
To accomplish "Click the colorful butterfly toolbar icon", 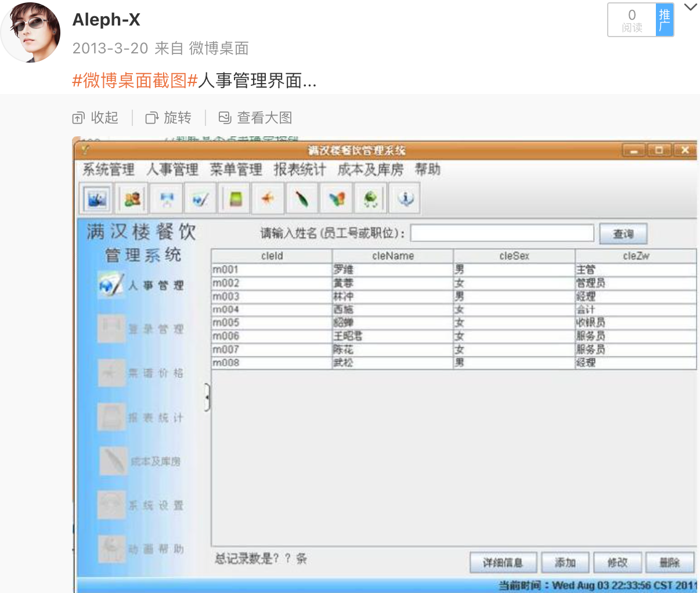I will click(x=337, y=200).
